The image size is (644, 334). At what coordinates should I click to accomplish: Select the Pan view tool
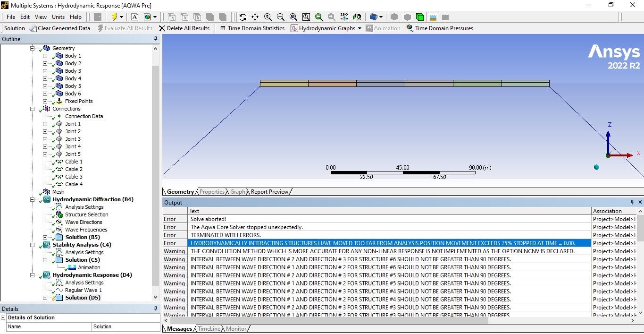pos(255,17)
